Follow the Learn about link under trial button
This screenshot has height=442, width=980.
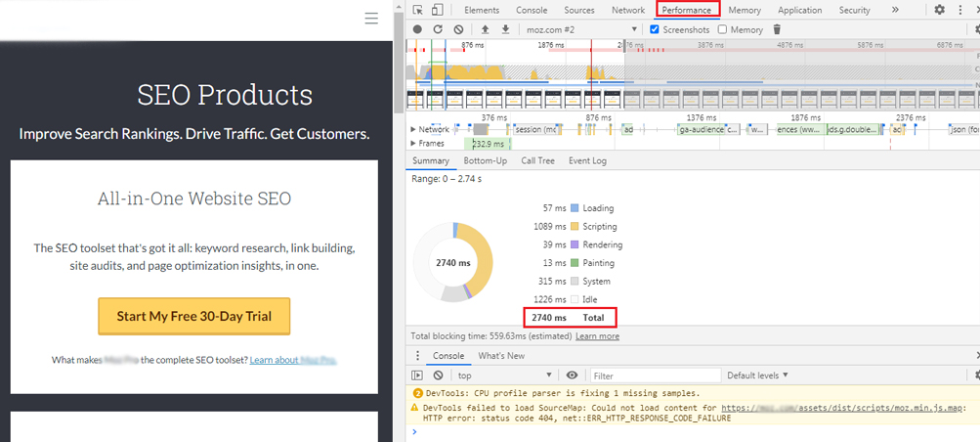(293, 360)
